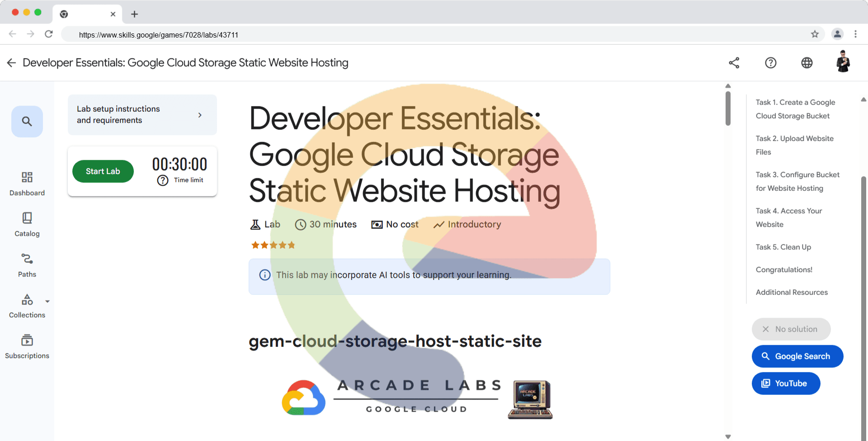Open Subscriptions in the sidebar
Image resolution: width=868 pixels, height=441 pixels.
[x=27, y=346]
